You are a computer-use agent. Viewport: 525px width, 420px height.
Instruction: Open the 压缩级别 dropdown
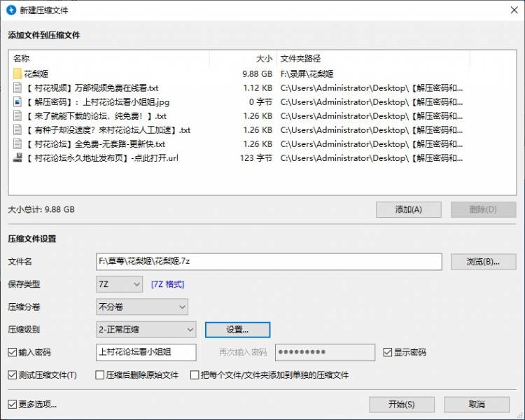146,329
